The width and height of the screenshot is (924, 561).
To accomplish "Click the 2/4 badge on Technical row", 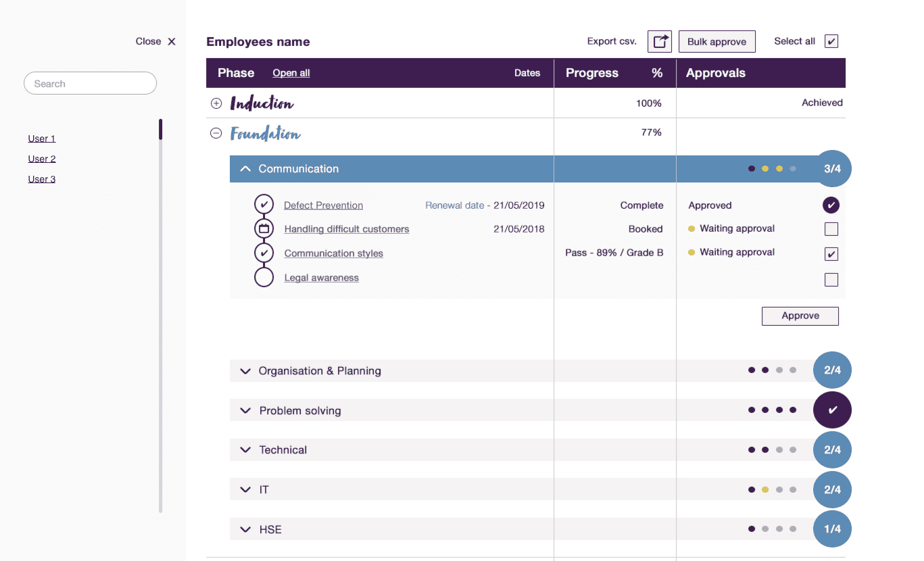I will coord(832,449).
